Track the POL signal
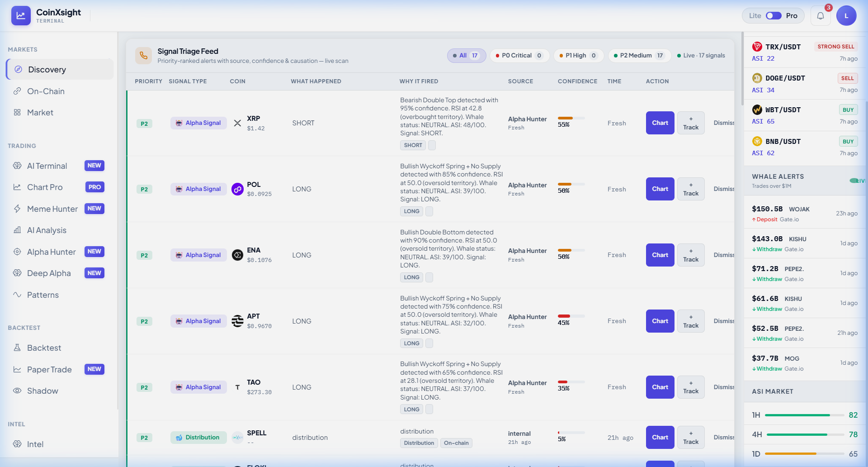 pos(691,189)
